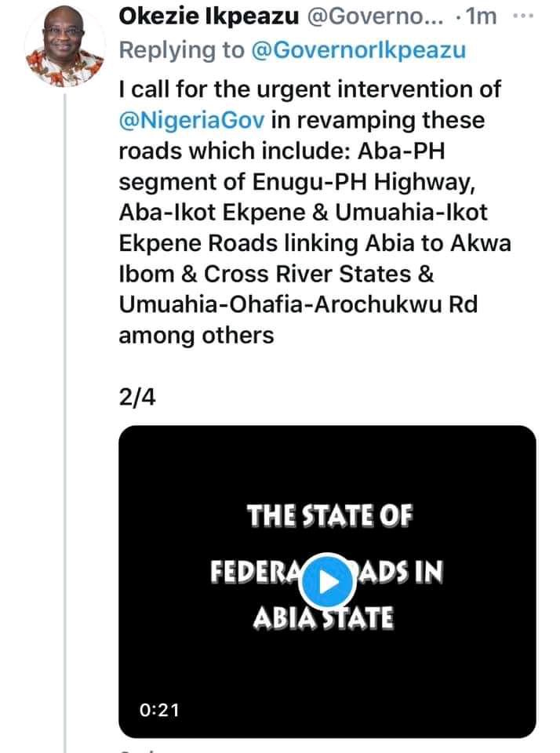Click the "among others" tweet text
This screenshot has width=560, height=753.
coord(196,336)
